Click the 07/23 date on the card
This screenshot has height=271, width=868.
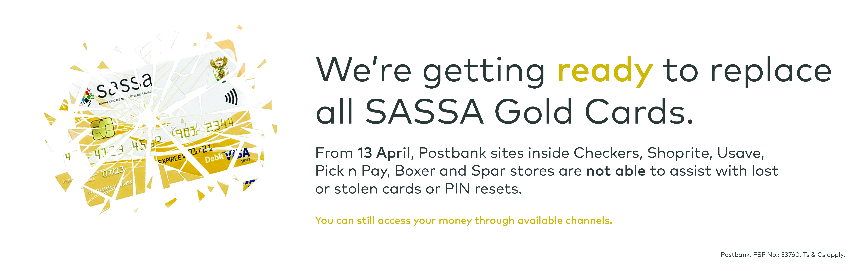click(113, 172)
